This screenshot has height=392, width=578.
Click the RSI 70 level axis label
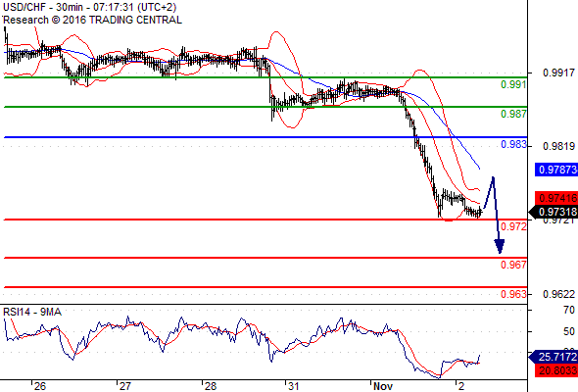coord(569,310)
